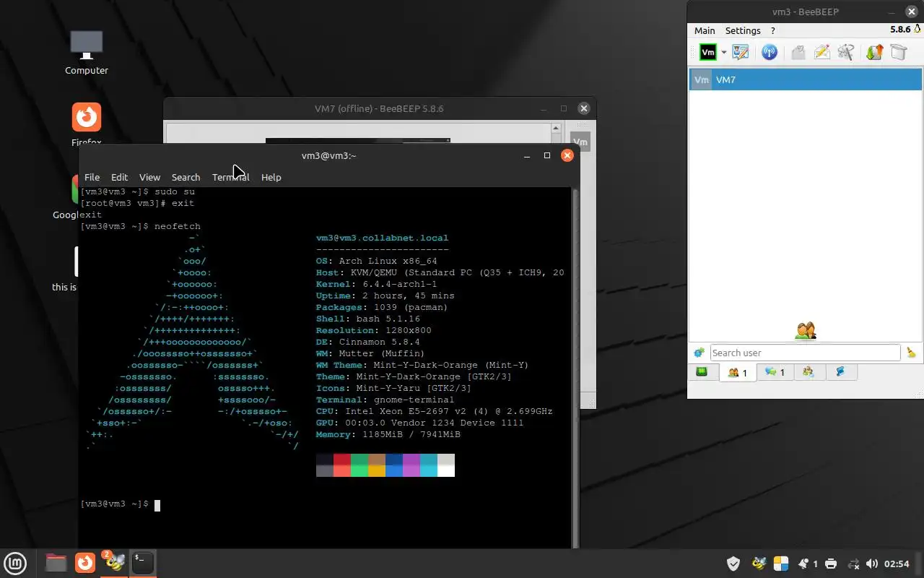Click the Vm status avatar in BeeBEEP toolbar

[708, 52]
